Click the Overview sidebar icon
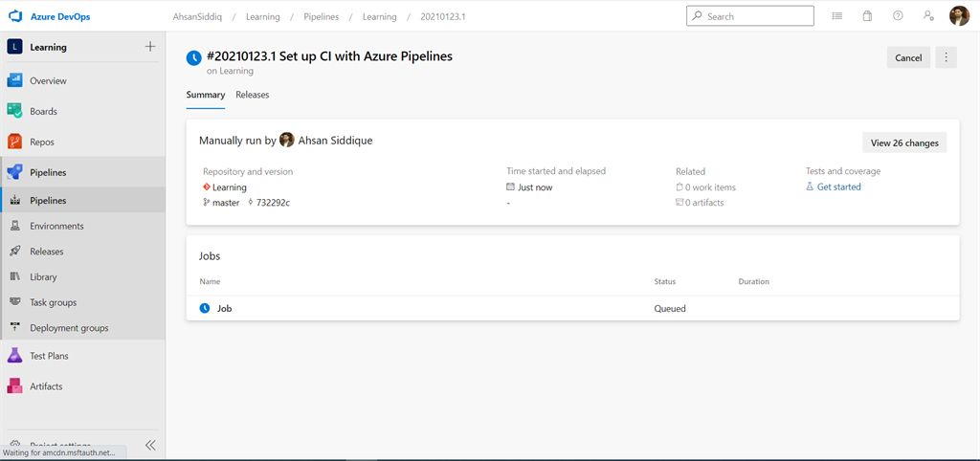Screen dimensions: 980x461 pyautogui.click(x=14, y=81)
